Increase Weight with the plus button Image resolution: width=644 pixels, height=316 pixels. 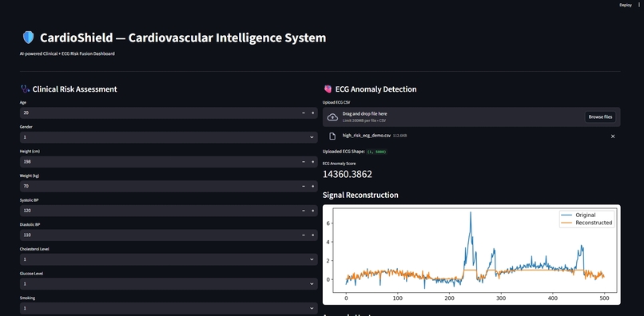coord(312,186)
